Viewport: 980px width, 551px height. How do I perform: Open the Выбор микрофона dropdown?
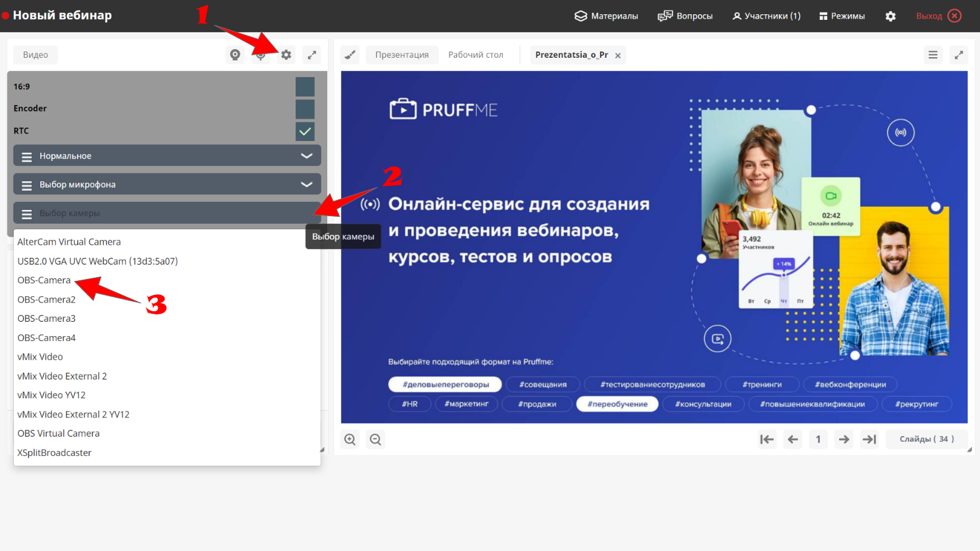pyautogui.click(x=167, y=184)
